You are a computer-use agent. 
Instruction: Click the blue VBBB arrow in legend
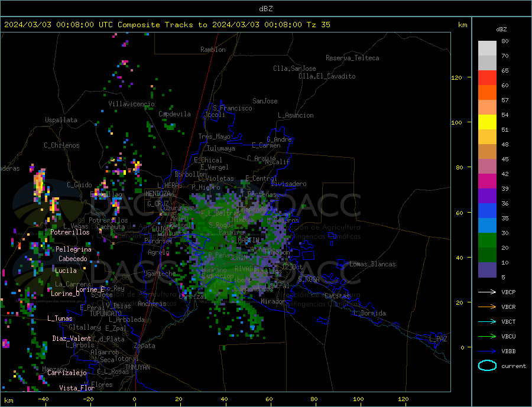487,351
